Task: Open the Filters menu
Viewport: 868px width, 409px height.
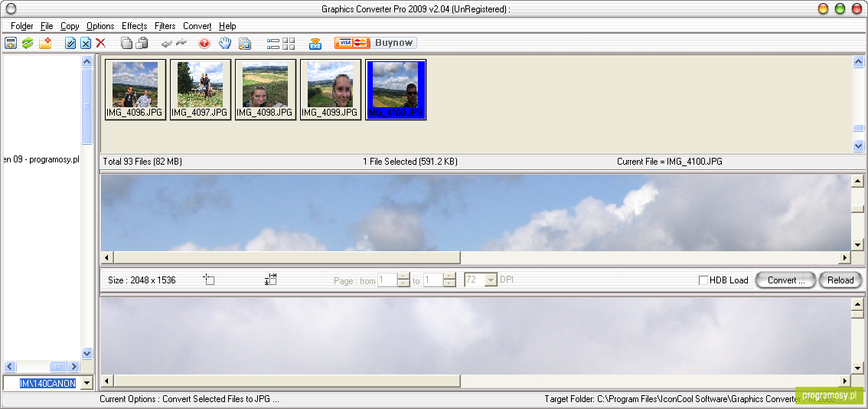Action: tap(165, 26)
